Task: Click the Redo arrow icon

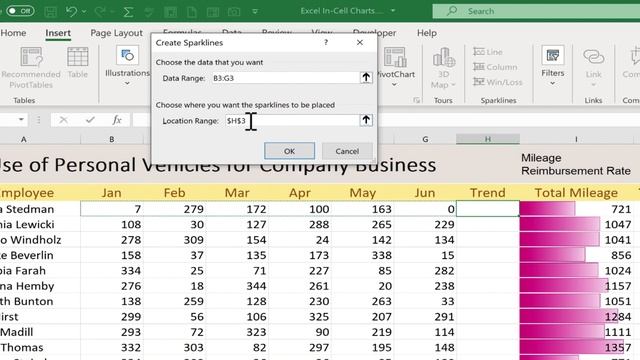Action: (x=100, y=11)
